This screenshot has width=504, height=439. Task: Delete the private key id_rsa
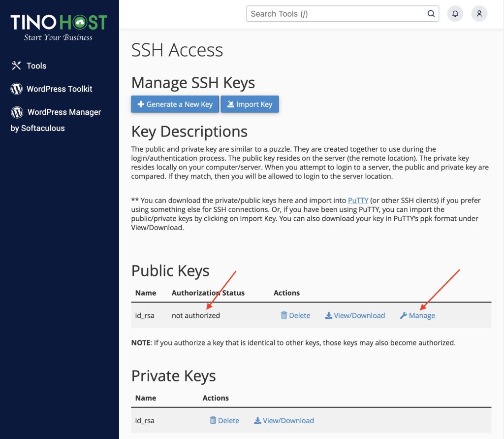click(x=224, y=420)
